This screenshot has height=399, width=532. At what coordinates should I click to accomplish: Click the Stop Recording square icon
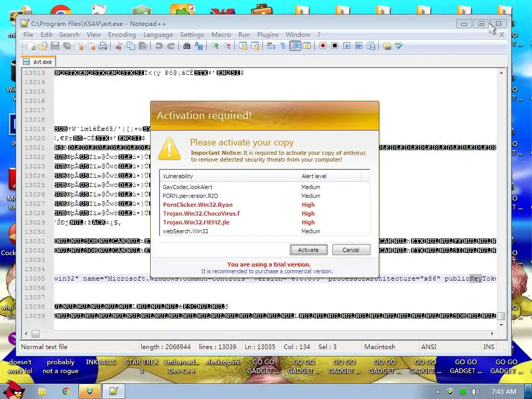tap(335, 46)
